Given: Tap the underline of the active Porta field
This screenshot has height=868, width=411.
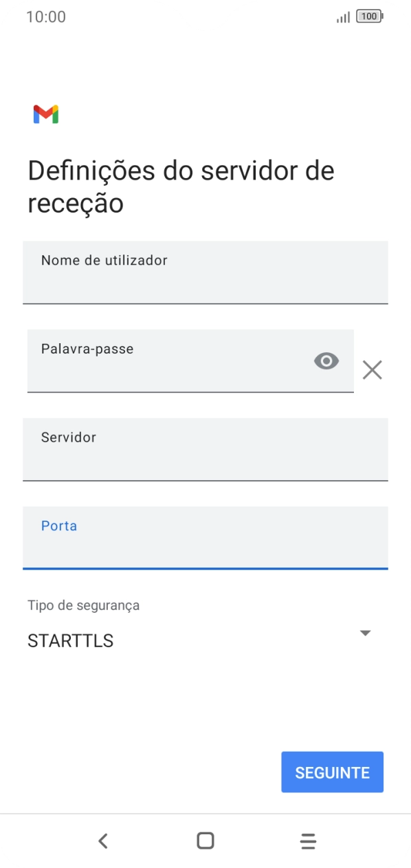Looking at the screenshot, I should pyautogui.click(x=205, y=567).
